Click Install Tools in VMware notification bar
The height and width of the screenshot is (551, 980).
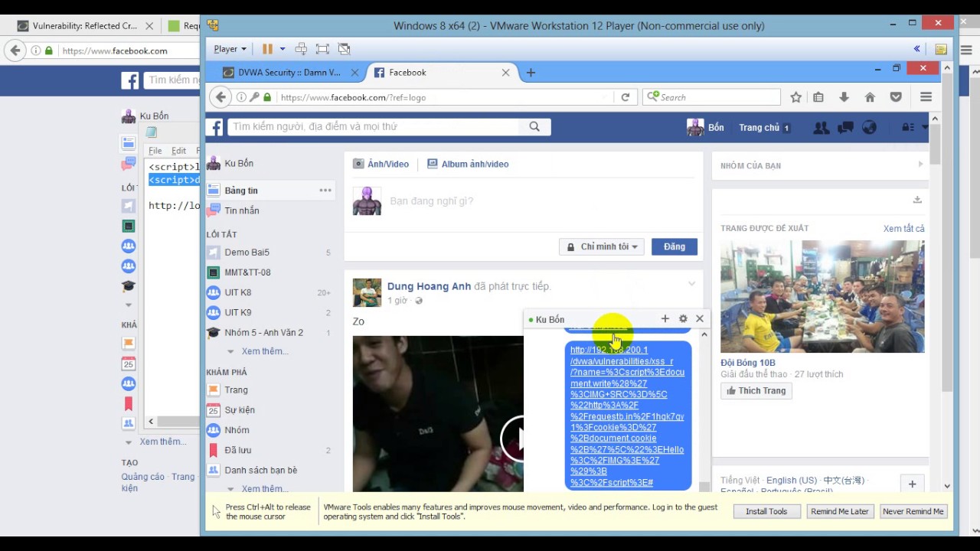tap(766, 511)
